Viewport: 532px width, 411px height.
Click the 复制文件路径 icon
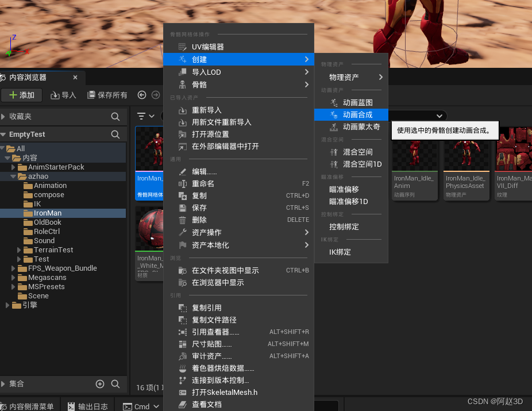point(183,320)
